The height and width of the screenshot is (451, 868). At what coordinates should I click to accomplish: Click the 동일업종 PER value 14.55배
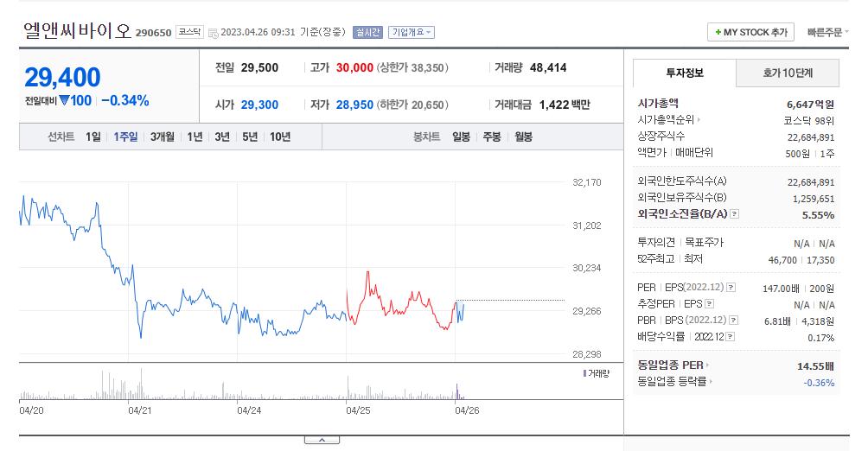pos(815,366)
